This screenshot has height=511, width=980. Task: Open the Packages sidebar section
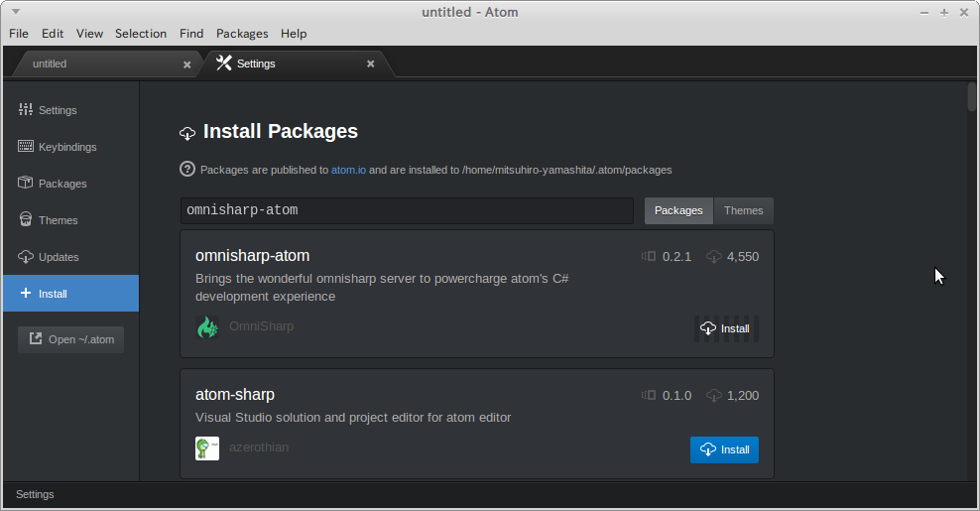click(x=70, y=184)
